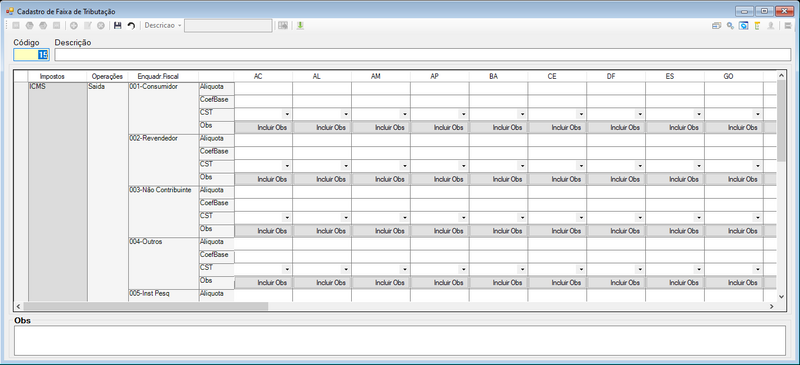Click Incluir Obs for 004-Outros under AP
Viewport: 800px width, 365px height.
coord(440,282)
